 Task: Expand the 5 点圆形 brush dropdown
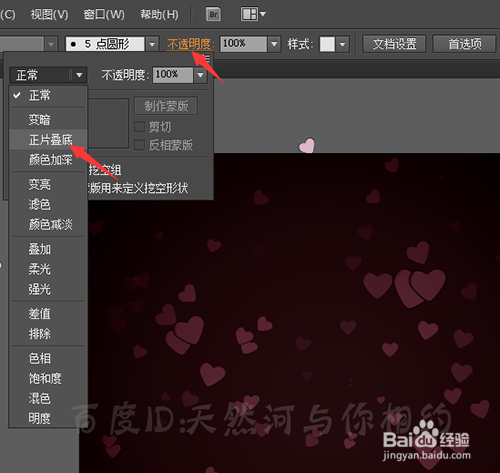click(x=152, y=44)
